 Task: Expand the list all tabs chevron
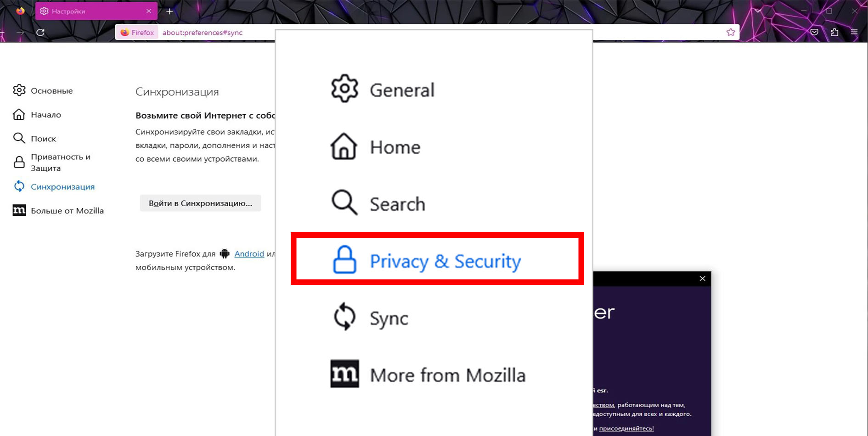[x=758, y=11]
